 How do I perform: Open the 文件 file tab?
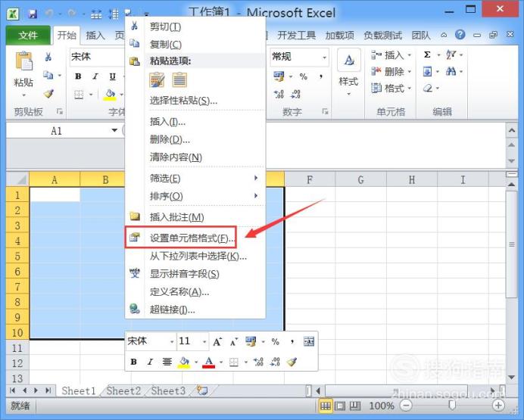28,36
